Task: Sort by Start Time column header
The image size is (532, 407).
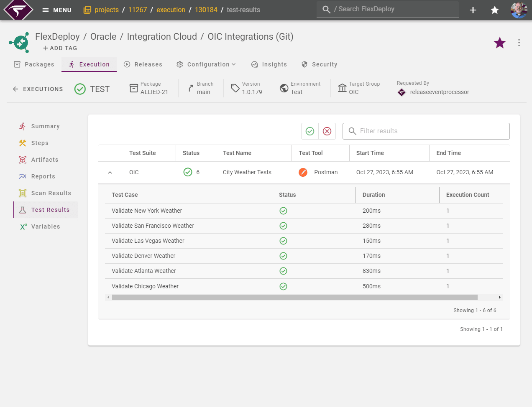Action: (370, 153)
